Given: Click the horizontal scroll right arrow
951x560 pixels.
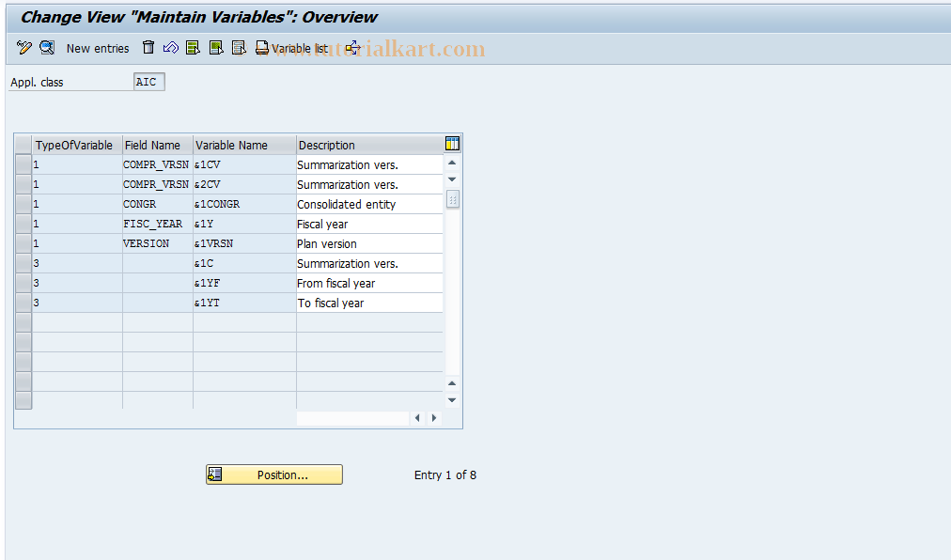Looking at the screenshot, I should point(433,418).
